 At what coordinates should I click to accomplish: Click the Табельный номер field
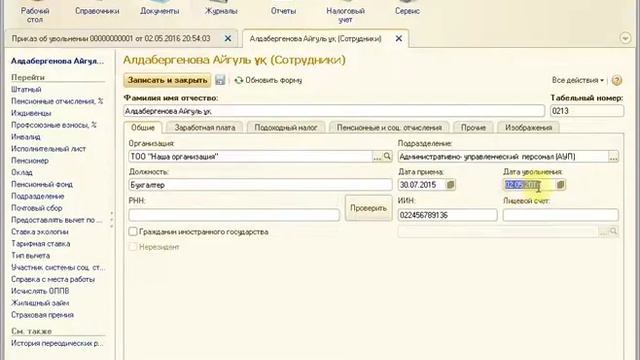[x=587, y=111]
